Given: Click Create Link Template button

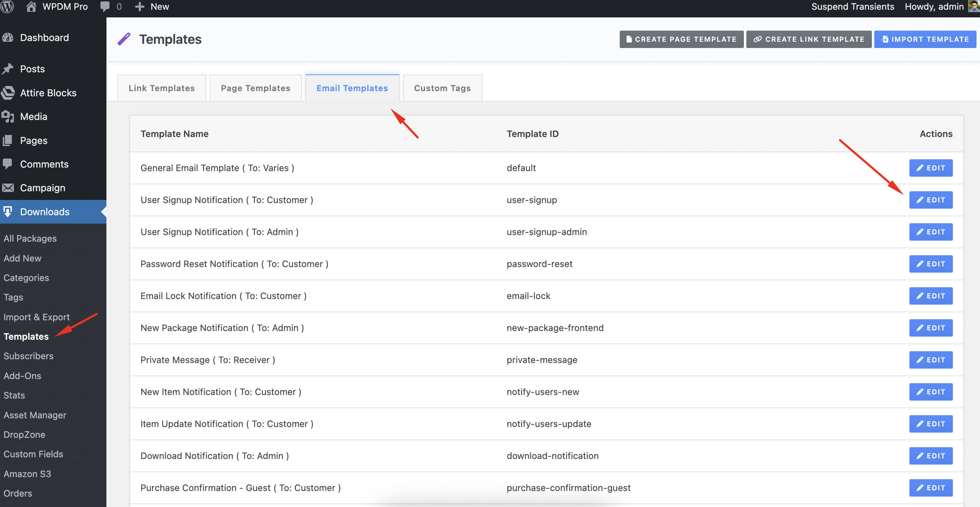Looking at the screenshot, I should click(809, 39).
